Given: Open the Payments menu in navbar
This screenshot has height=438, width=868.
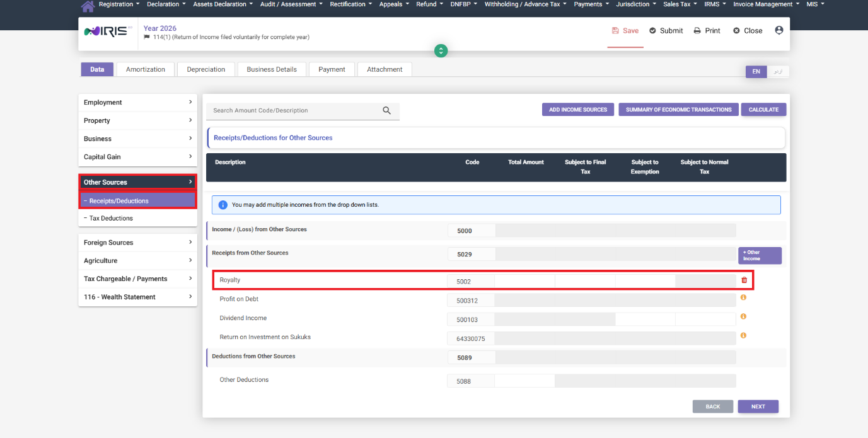Looking at the screenshot, I should pos(592,4).
